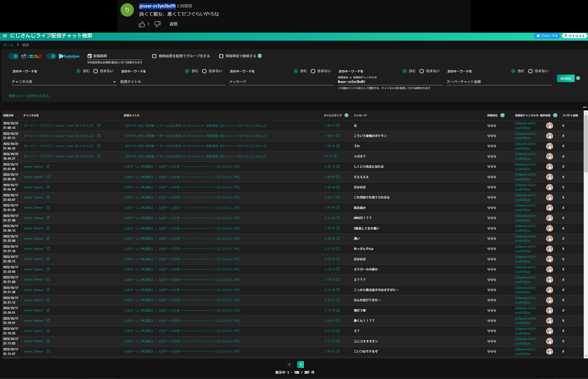The height and width of the screenshot is (379, 588).
Task: Open timestamp 1:59:23 link
Action: tap(330, 125)
